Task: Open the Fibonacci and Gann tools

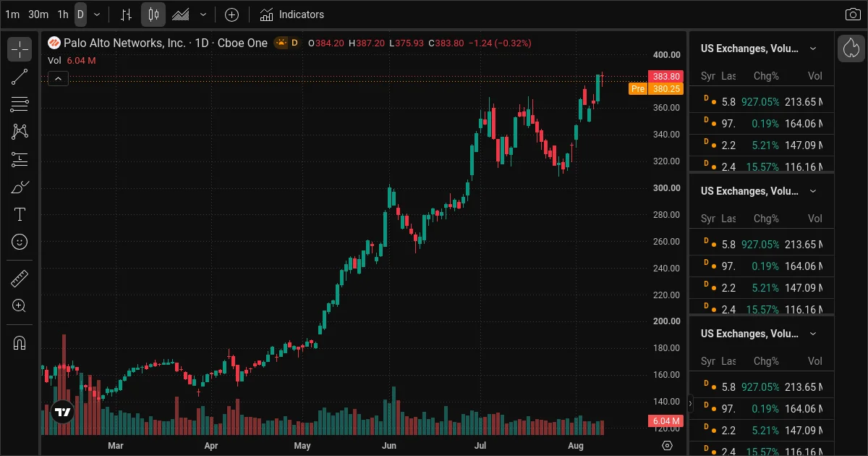Action: click(x=20, y=104)
